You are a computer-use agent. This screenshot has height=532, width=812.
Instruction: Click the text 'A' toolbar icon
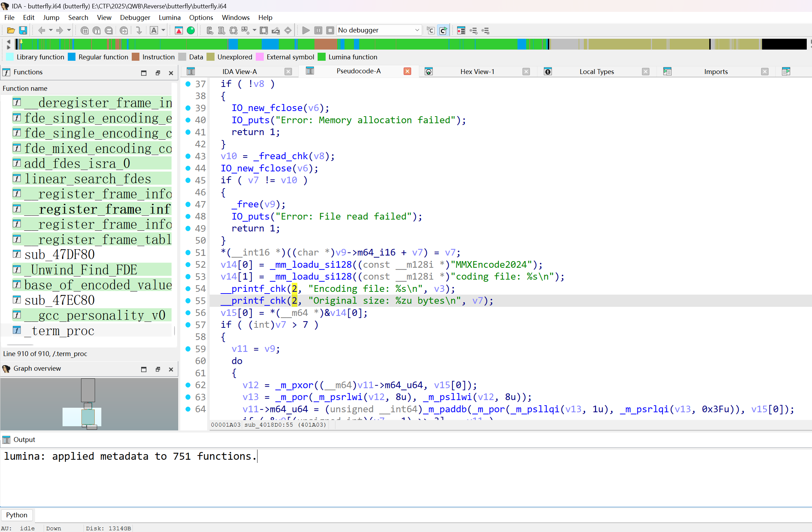(154, 30)
